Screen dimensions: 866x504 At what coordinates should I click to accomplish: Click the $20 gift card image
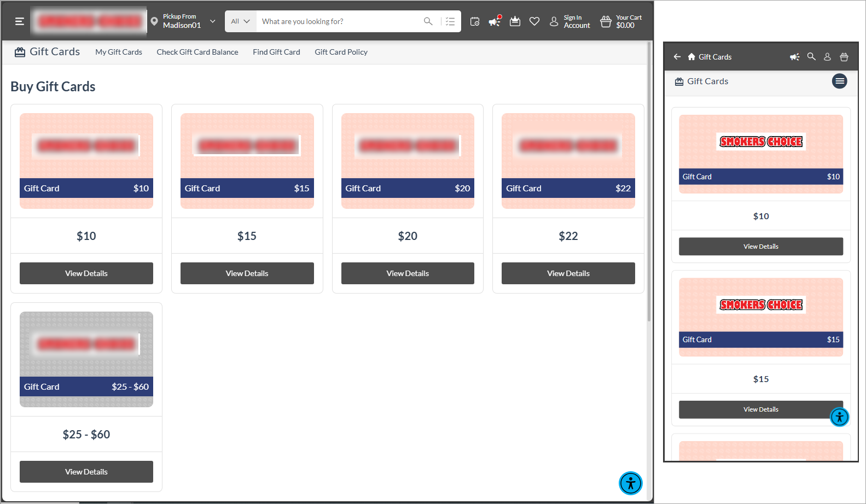coord(408,161)
